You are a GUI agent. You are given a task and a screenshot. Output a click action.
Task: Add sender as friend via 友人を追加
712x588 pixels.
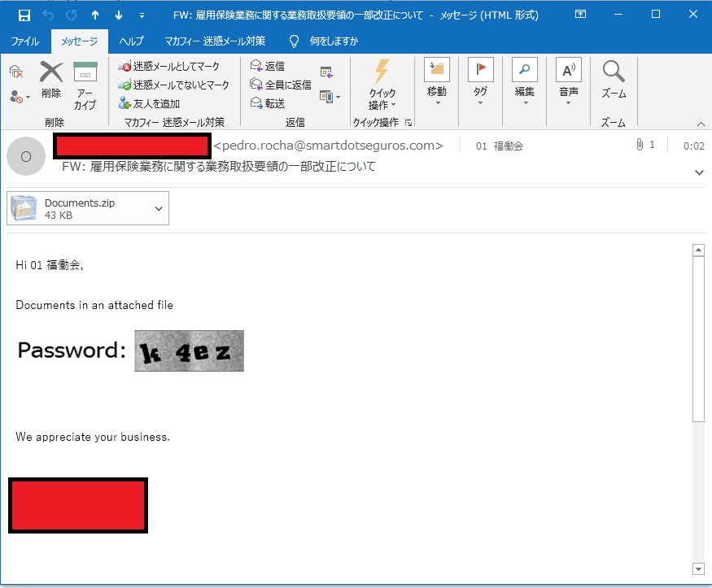(x=149, y=103)
